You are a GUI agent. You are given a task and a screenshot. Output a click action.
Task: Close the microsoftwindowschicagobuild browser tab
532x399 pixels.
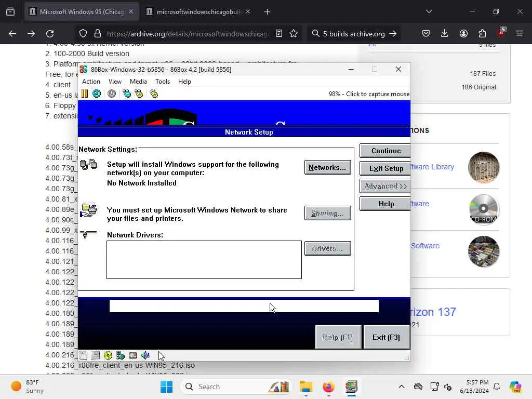(248, 12)
